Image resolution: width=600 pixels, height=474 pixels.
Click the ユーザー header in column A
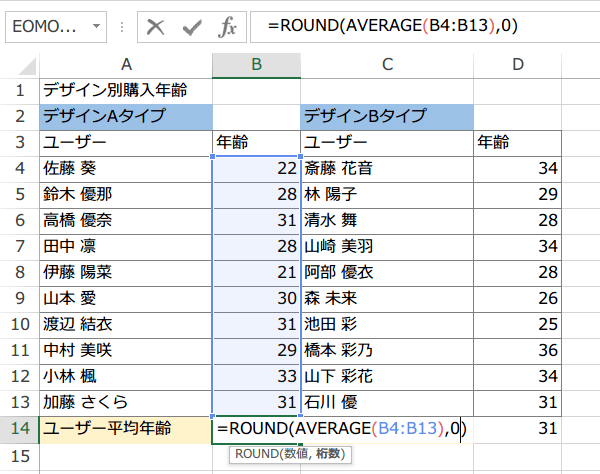coord(126,143)
